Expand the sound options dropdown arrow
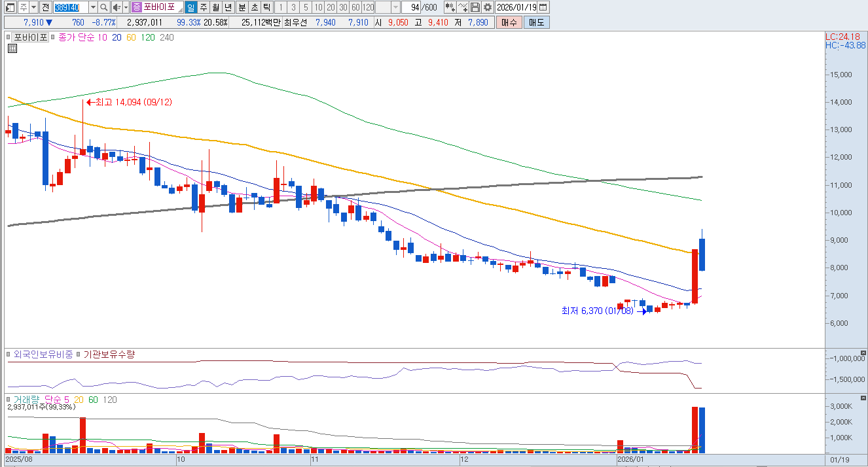 pyautogui.click(x=125, y=7)
